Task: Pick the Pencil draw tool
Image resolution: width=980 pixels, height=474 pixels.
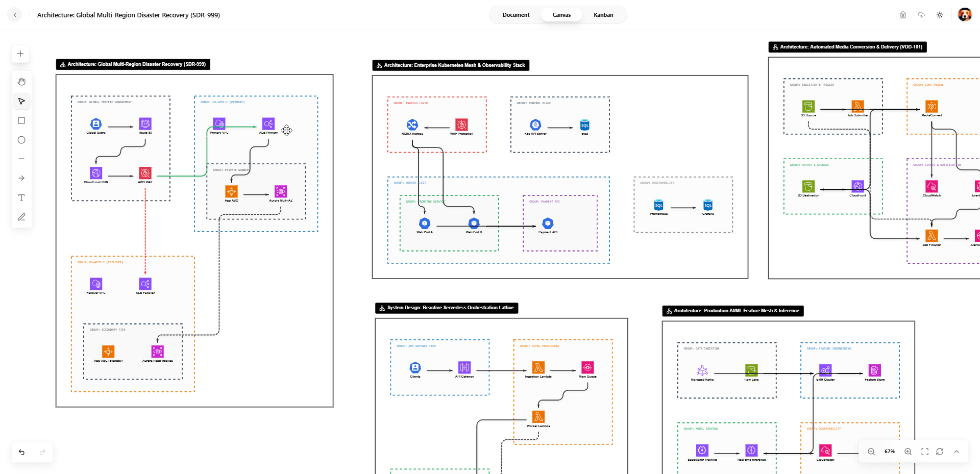Action: coord(21,217)
